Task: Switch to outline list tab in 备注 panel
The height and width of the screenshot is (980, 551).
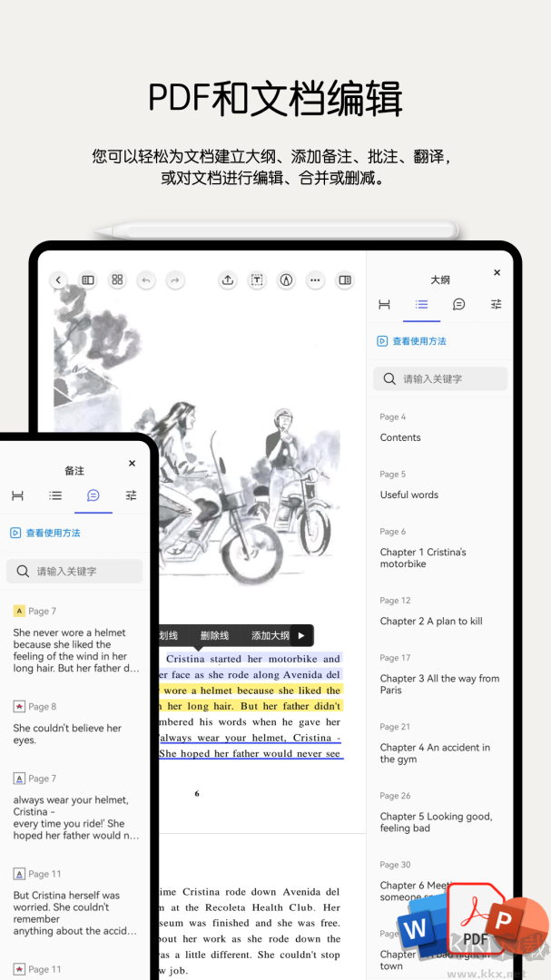Action: [x=55, y=495]
